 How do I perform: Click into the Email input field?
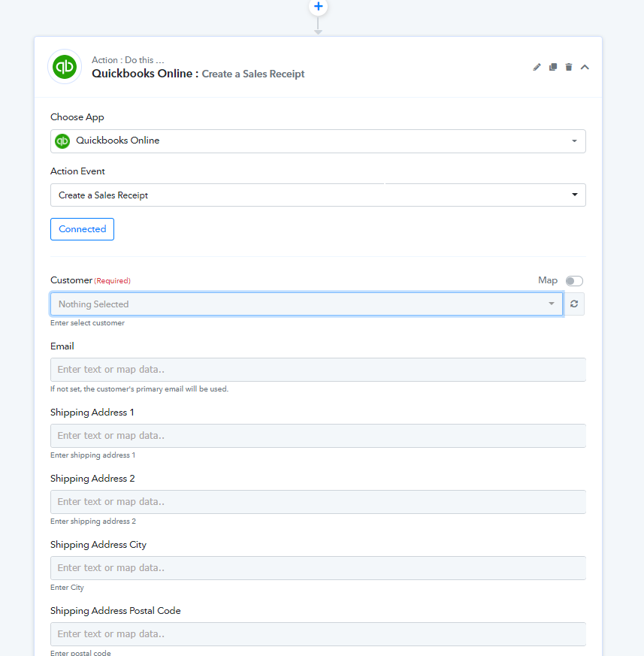(x=318, y=370)
